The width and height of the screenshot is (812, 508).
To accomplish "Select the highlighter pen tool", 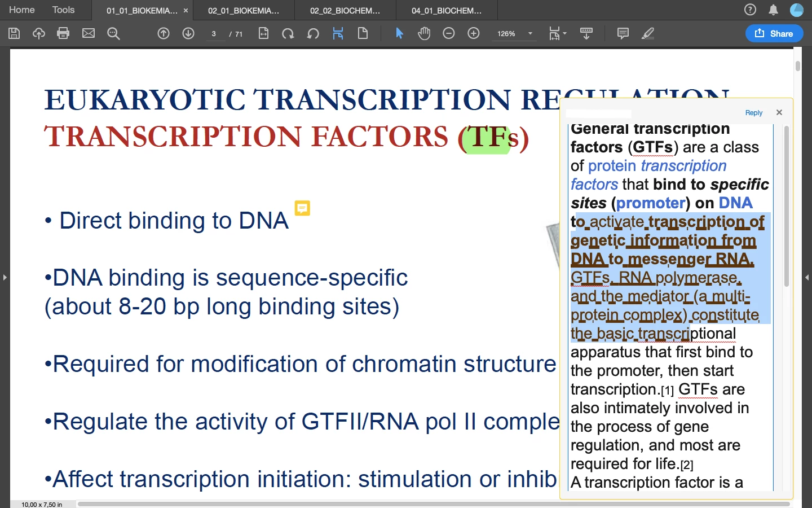I will coord(648,33).
